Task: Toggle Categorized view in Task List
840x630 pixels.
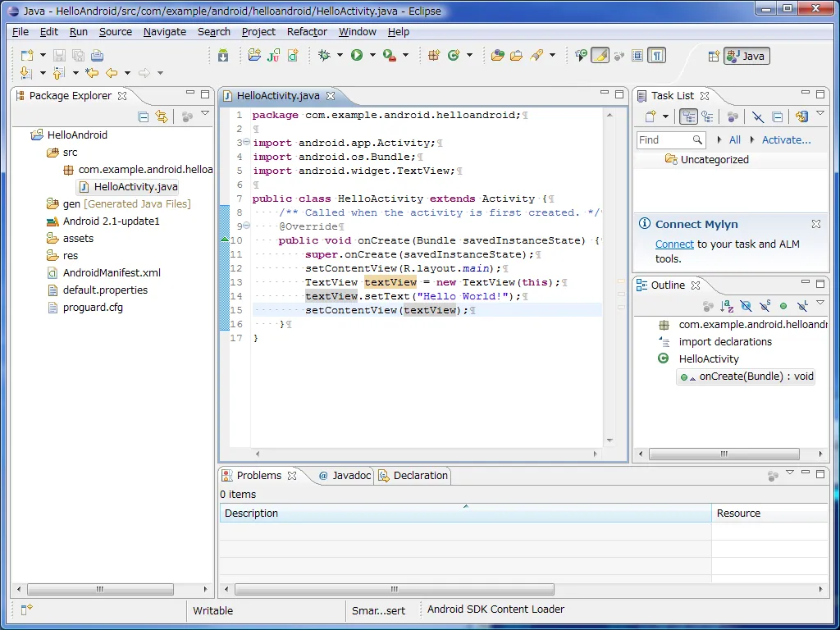Action: [688, 116]
